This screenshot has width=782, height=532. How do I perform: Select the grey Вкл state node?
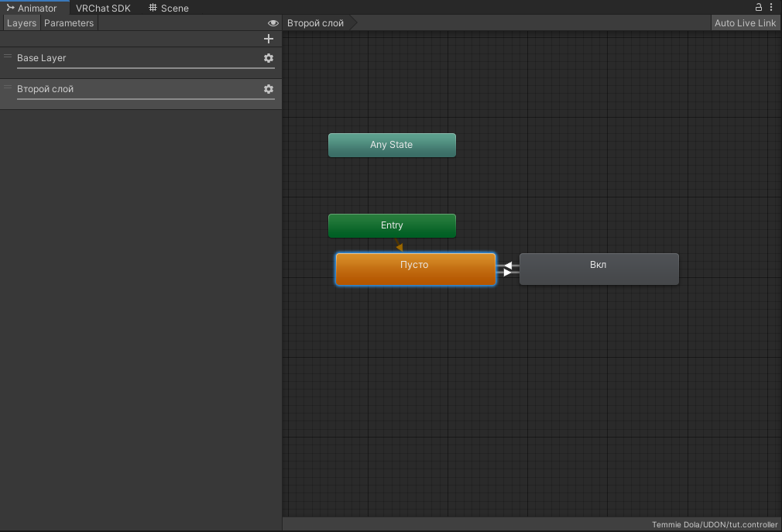tap(599, 269)
